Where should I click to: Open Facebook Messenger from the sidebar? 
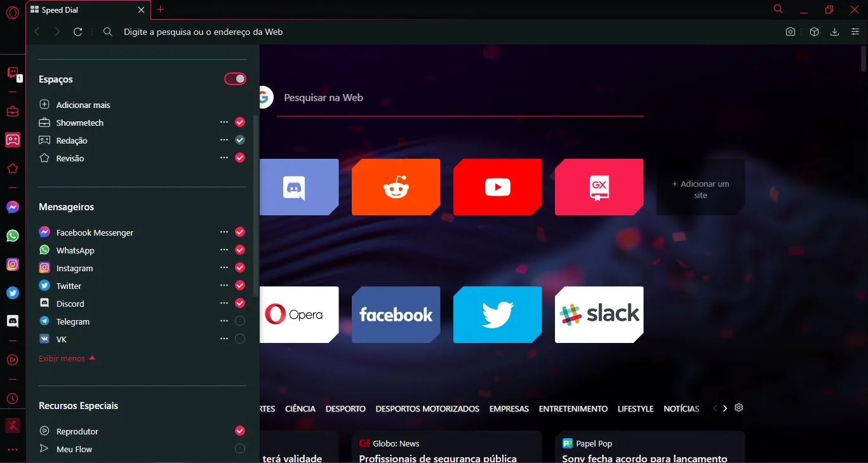pyautogui.click(x=13, y=207)
